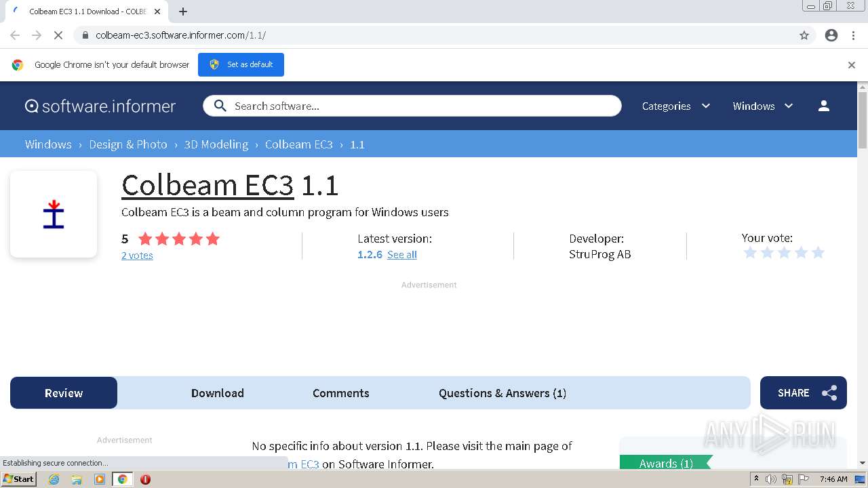Go to Colbeam EC3 breadcrumb

(299, 144)
